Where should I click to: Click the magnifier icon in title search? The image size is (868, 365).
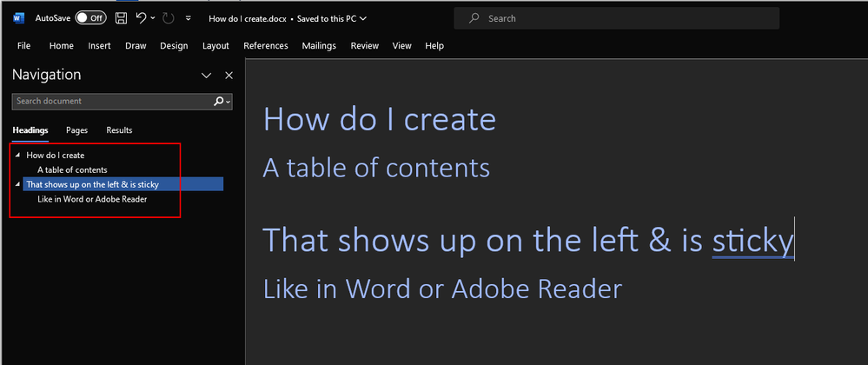tap(474, 18)
